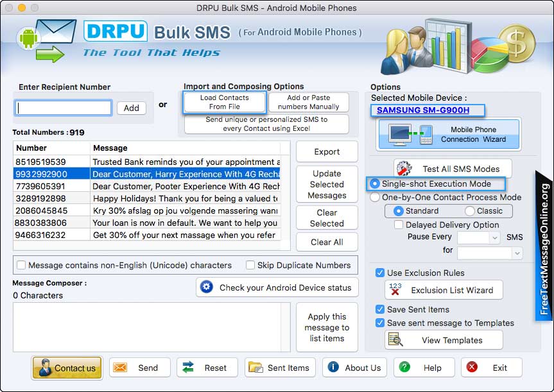Select Single-shot Execution Mode radio button

(374, 183)
